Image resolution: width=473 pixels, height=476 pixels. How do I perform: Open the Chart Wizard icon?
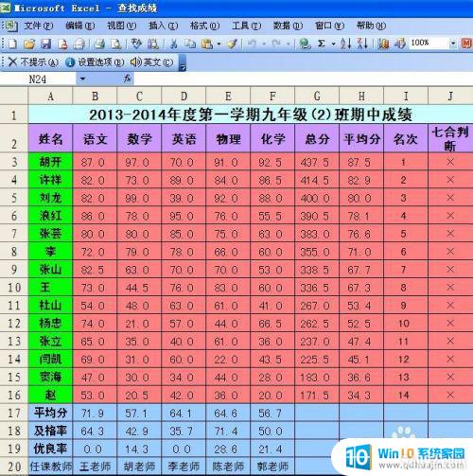[383, 44]
